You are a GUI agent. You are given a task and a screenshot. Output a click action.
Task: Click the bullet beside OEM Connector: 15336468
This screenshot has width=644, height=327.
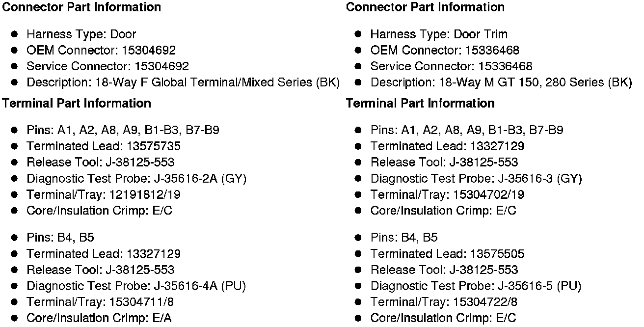pos(358,51)
